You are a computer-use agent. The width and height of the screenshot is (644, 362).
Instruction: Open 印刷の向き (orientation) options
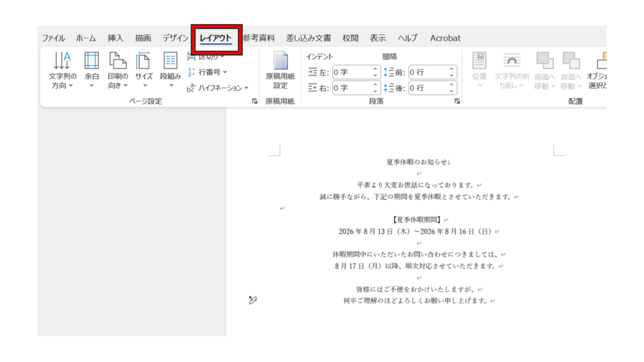click(x=118, y=69)
